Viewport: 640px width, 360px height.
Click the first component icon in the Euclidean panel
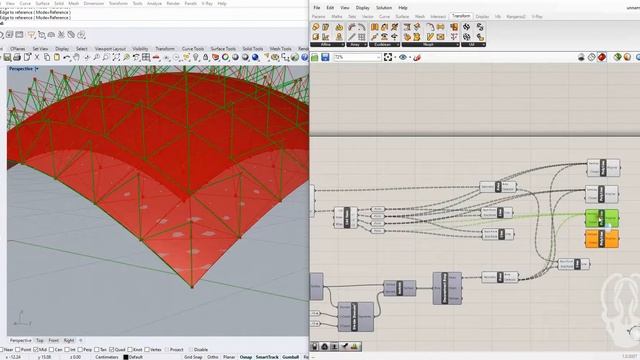click(374, 27)
